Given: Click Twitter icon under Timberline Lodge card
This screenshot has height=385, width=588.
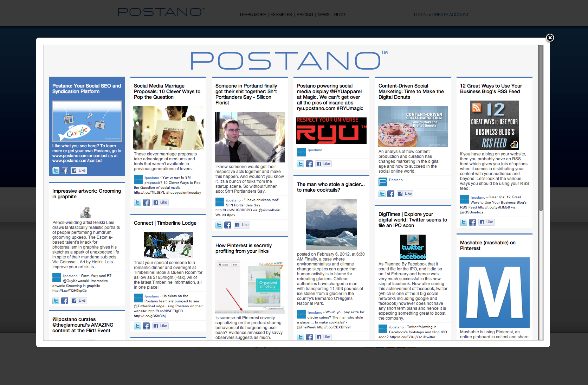Looking at the screenshot, I should [x=137, y=326].
